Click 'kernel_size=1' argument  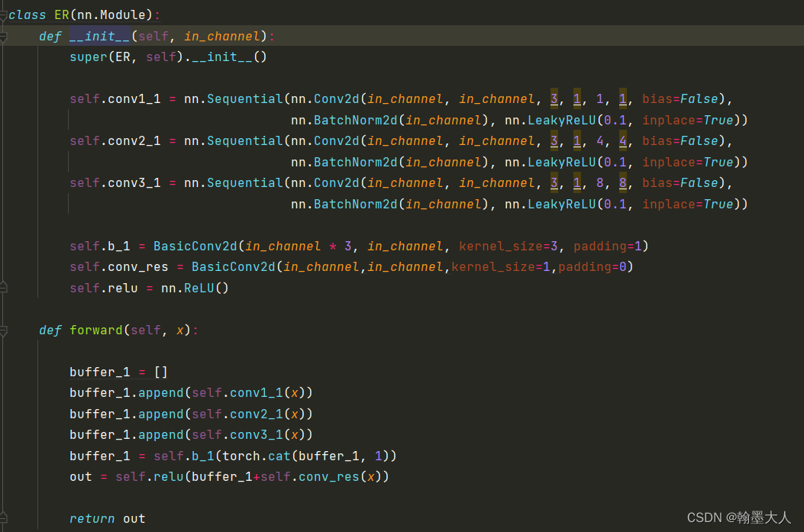click(500, 267)
